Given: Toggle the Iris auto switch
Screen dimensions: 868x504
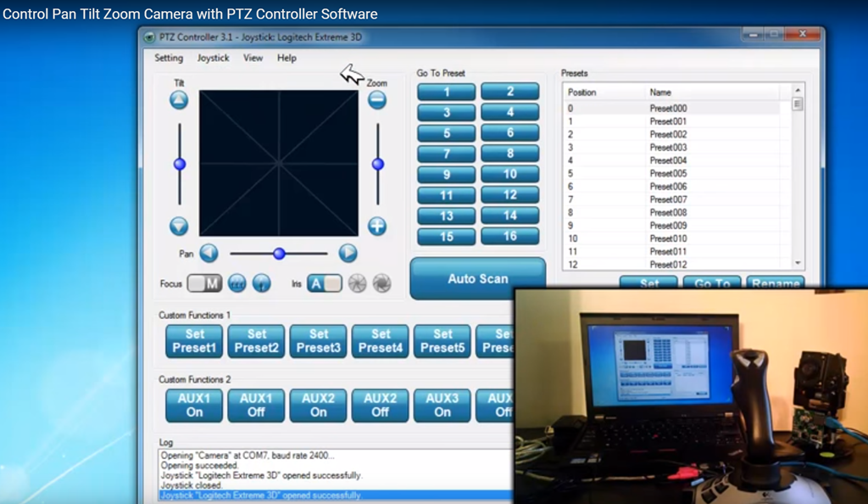Looking at the screenshot, I should tap(325, 283).
